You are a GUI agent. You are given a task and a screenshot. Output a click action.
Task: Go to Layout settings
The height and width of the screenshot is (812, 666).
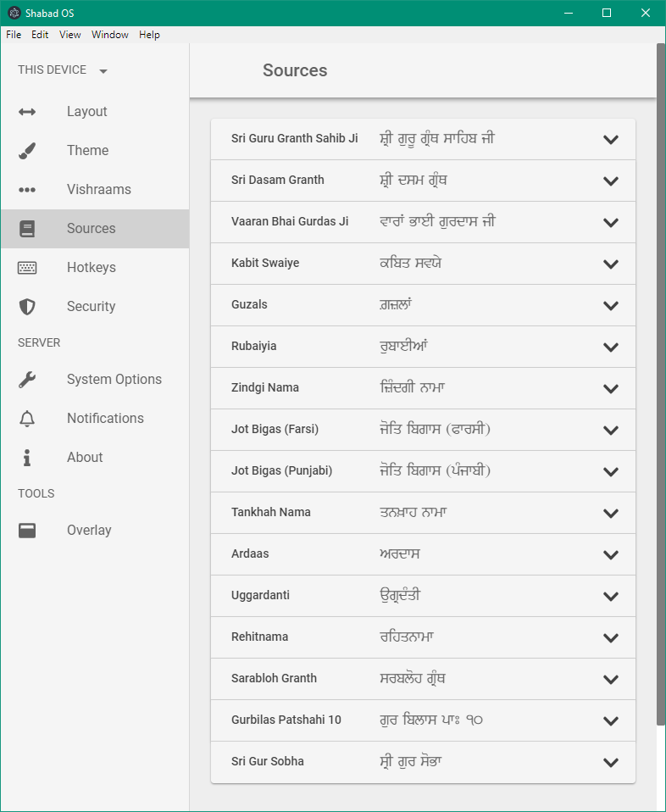click(95, 112)
